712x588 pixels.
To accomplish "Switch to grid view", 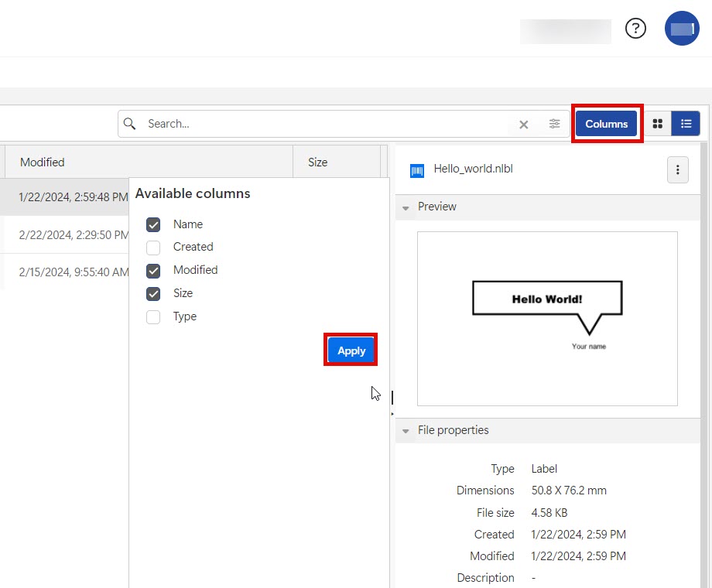I will click(x=658, y=124).
